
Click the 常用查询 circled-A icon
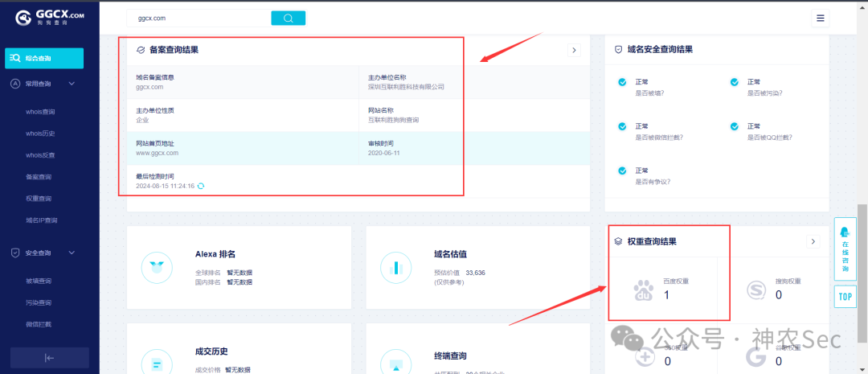15,84
